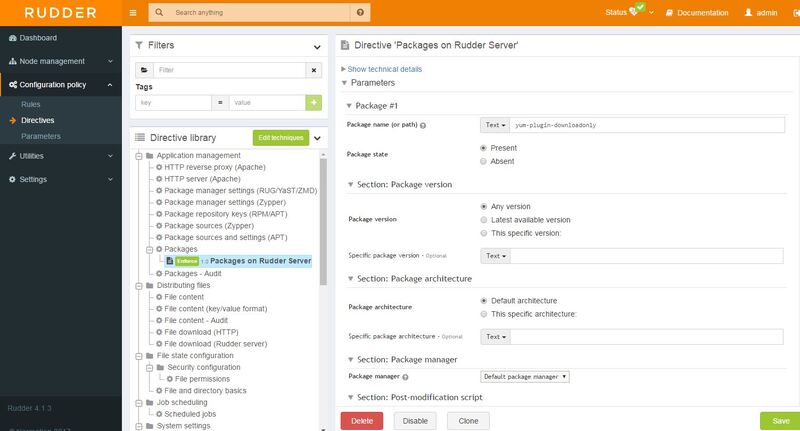The width and height of the screenshot is (800, 431).
Task: Click the Job scheduling folder icon
Action: pos(149,402)
